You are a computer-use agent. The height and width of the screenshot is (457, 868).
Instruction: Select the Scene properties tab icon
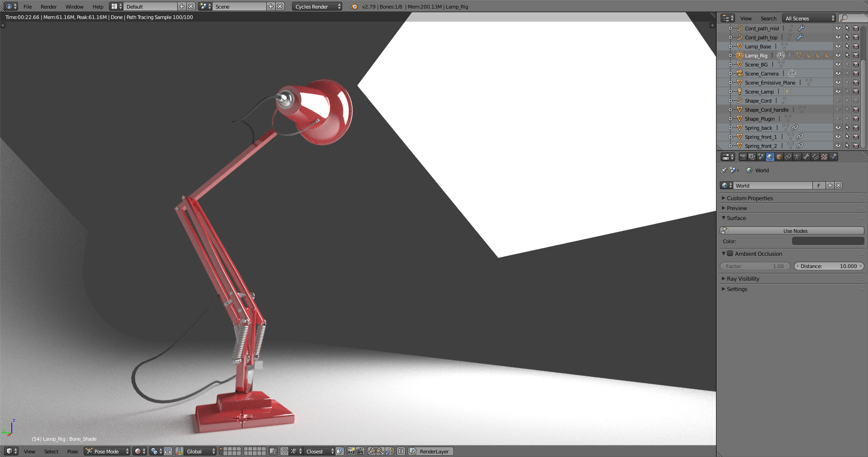pos(761,157)
